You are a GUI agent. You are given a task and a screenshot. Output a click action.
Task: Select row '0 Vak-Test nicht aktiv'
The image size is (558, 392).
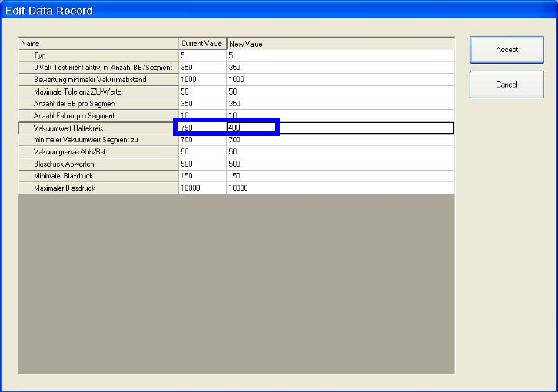tap(98, 68)
